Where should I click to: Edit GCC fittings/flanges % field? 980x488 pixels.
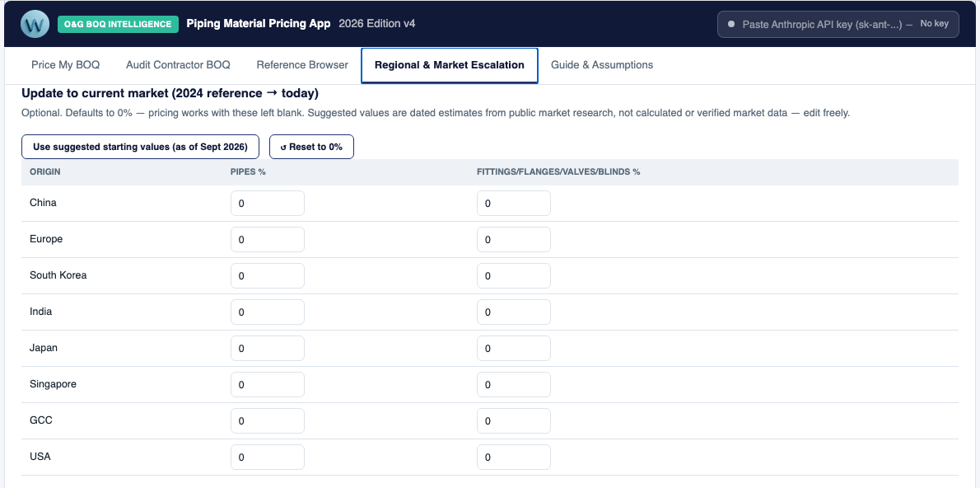point(514,421)
